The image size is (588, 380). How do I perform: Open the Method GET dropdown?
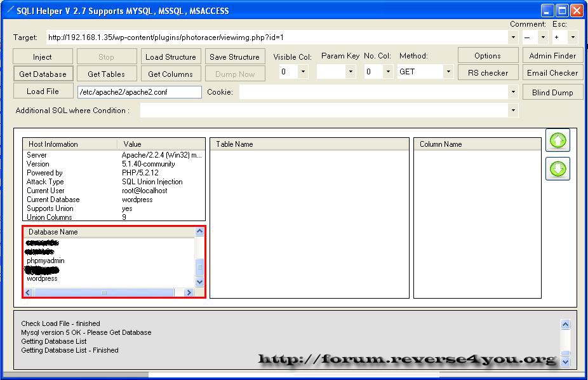448,71
